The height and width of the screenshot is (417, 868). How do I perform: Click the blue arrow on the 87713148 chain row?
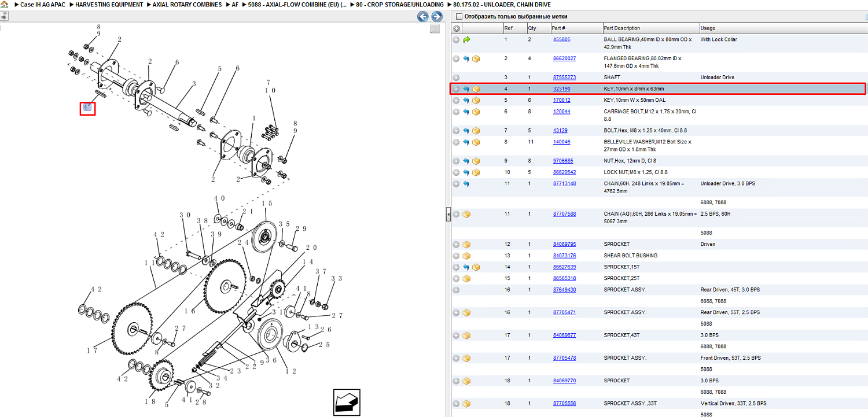[466, 184]
